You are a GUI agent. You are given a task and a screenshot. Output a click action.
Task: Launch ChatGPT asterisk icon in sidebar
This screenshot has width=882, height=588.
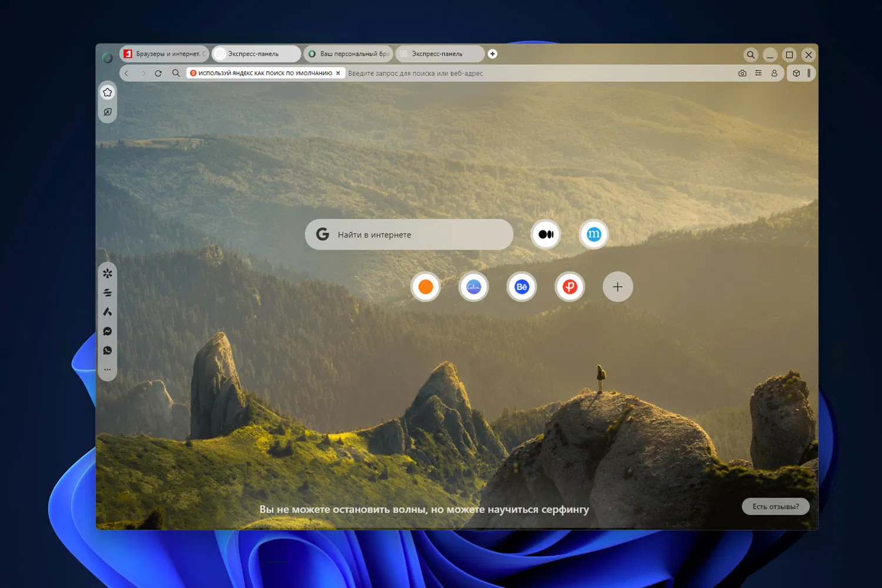pos(108,273)
